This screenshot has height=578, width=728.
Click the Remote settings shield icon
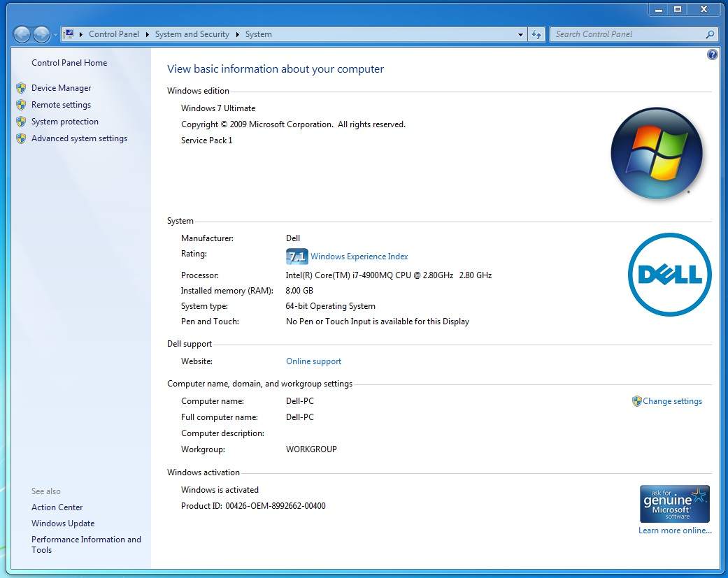21,105
